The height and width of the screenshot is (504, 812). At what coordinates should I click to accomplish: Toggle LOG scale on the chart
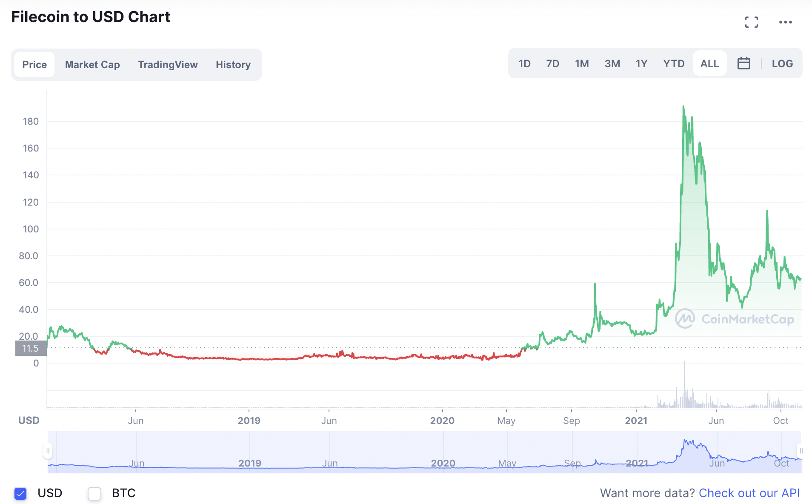pyautogui.click(x=782, y=63)
